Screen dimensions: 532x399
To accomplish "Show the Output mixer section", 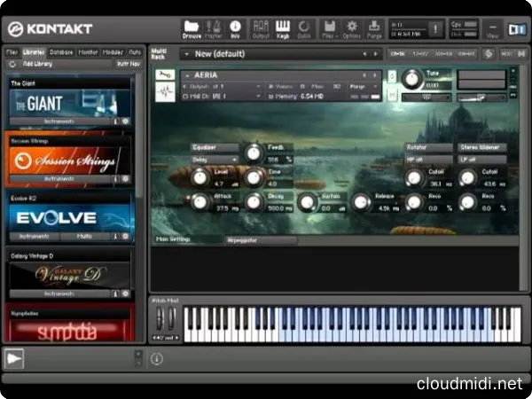I will click(x=260, y=27).
